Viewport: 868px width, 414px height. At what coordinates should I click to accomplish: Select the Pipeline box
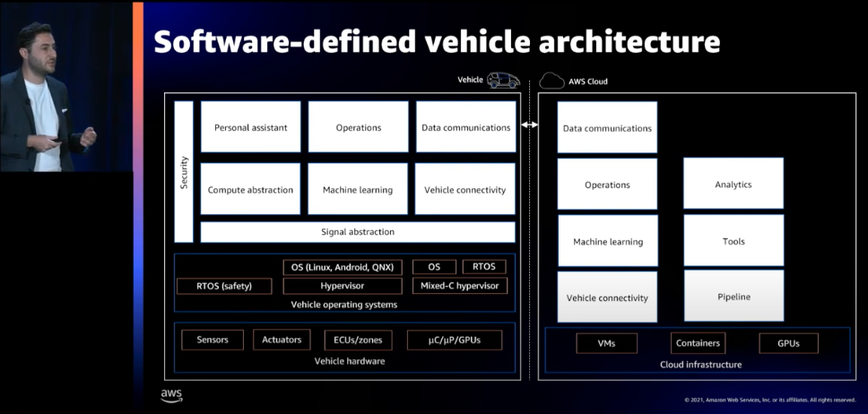(x=733, y=296)
